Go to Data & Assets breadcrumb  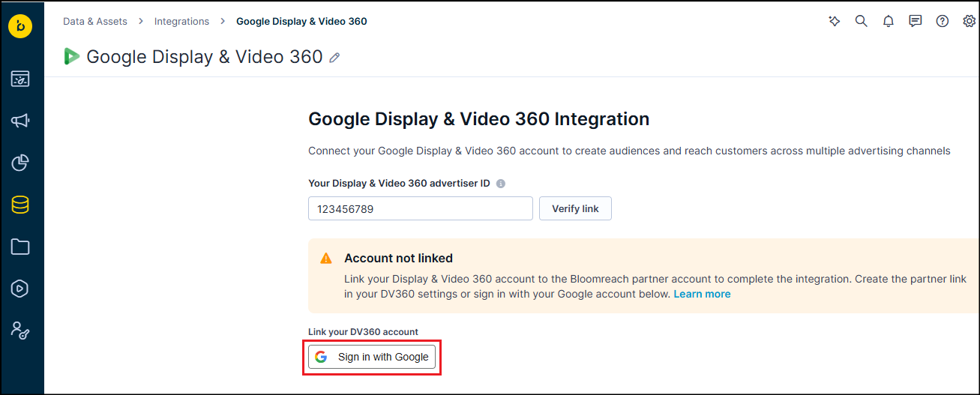[95, 21]
